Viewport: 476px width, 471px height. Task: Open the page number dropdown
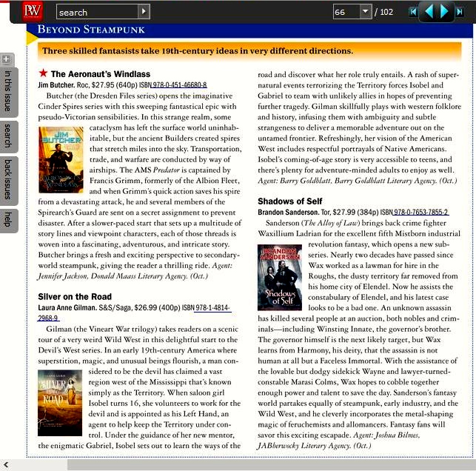pyautogui.click(x=366, y=12)
